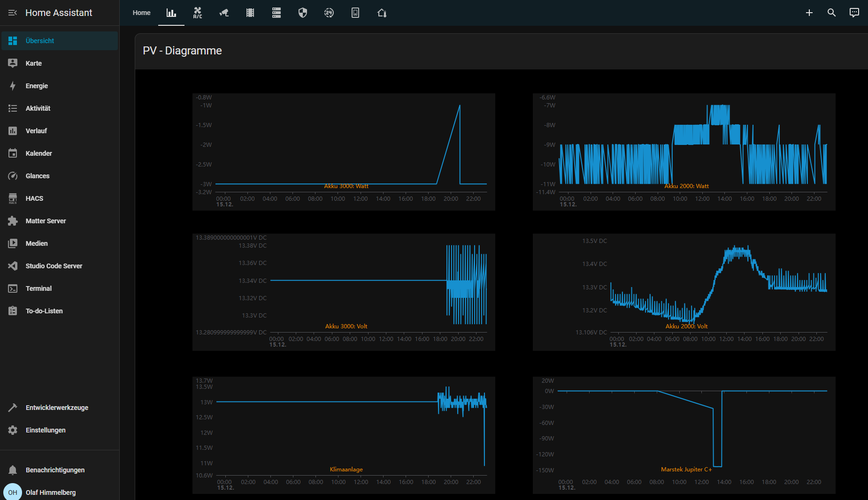The width and height of the screenshot is (868, 500).
Task: Collapse the Home Assistant sidebar
Action: pos(13,13)
